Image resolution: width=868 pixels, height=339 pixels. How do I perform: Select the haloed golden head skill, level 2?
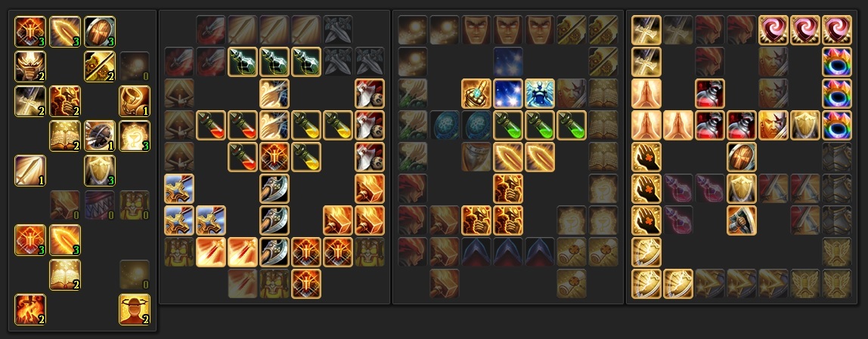[135, 309]
